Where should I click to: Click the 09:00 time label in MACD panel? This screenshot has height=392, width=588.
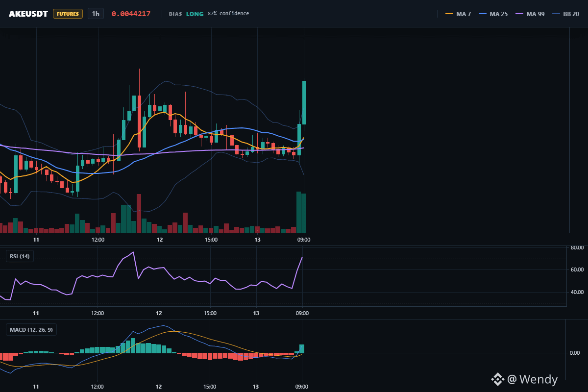coord(302,387)
